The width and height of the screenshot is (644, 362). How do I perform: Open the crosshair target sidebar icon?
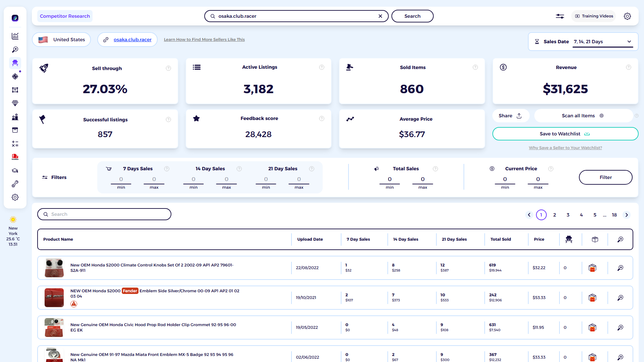15,76
